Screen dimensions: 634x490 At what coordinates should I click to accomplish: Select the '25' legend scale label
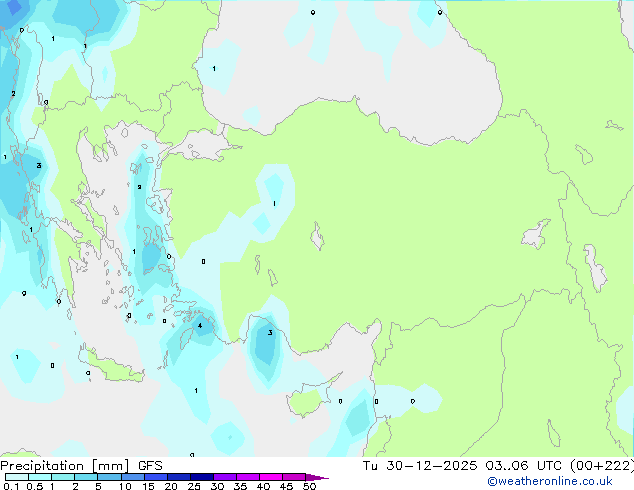[x=194, y=486]
